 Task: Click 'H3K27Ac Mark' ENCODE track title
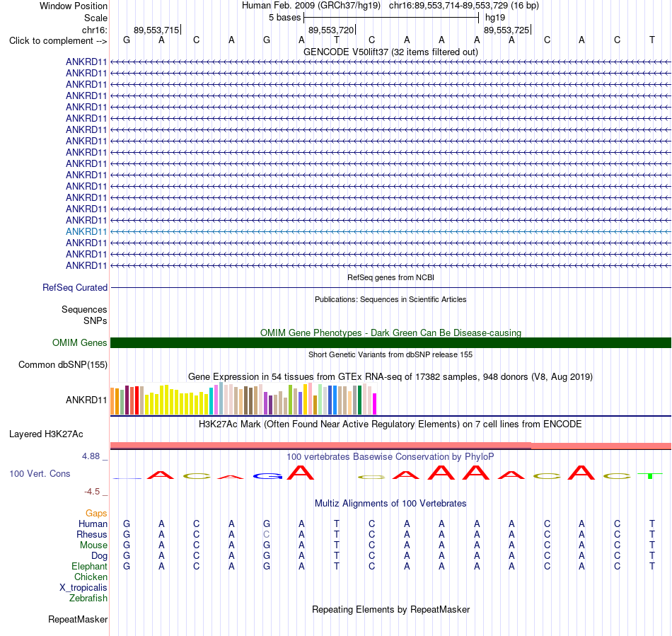tap(390, 424)
